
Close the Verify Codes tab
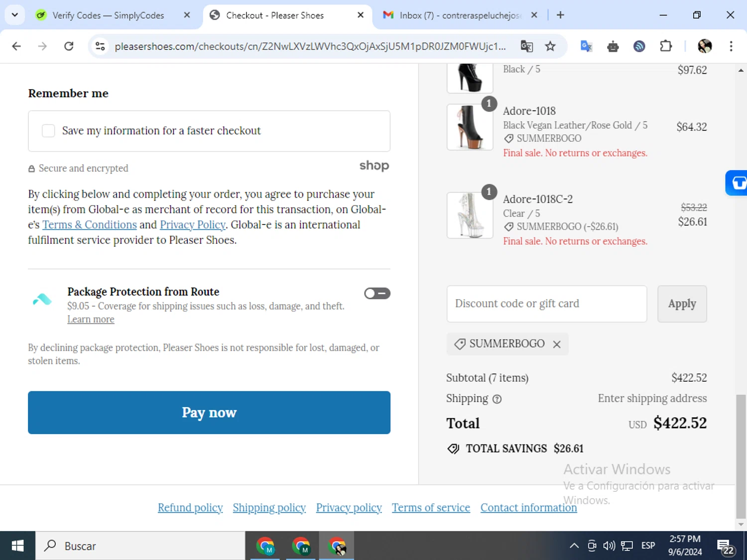pos(187,15)
